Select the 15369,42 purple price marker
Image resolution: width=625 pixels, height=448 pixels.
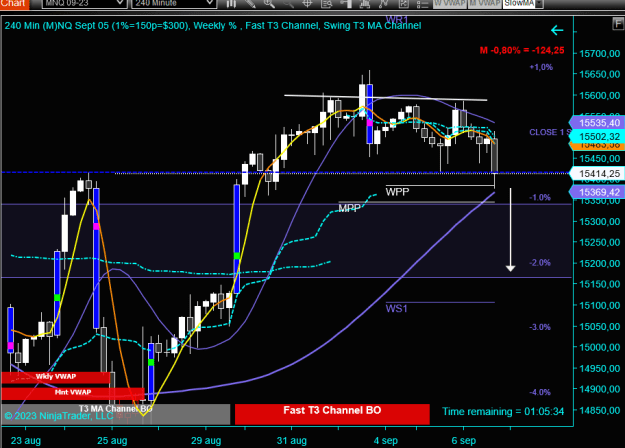point(597,192)
